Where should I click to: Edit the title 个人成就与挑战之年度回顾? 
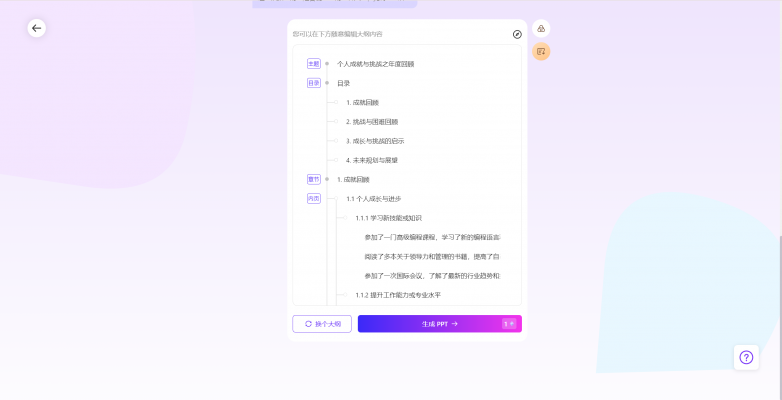[x=376, y=64]
